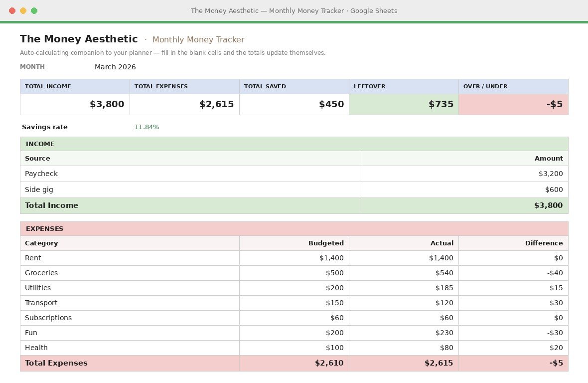Screen dimensions: 588x383
Task: Click Fun -$30 difference cell
Action: 513,333
